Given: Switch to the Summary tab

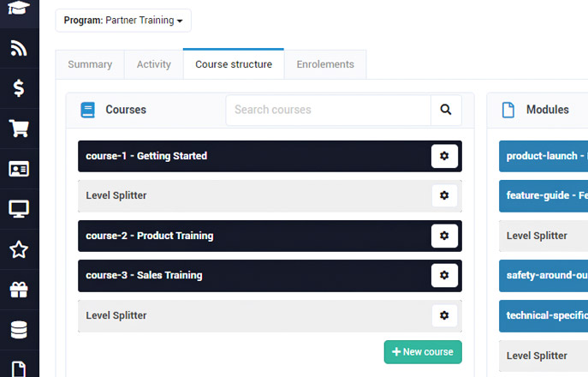Looking at the screenshot, I should [90, 64].
